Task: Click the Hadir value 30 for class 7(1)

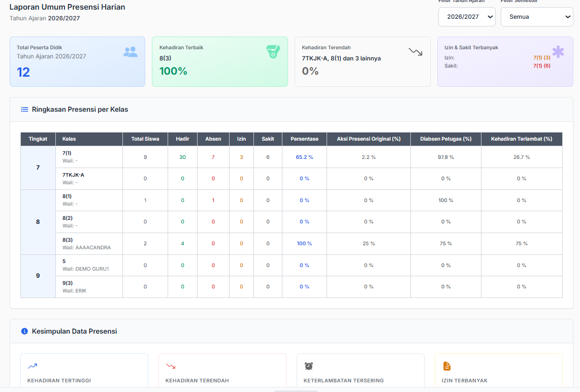Action: (x=183, y=157)
